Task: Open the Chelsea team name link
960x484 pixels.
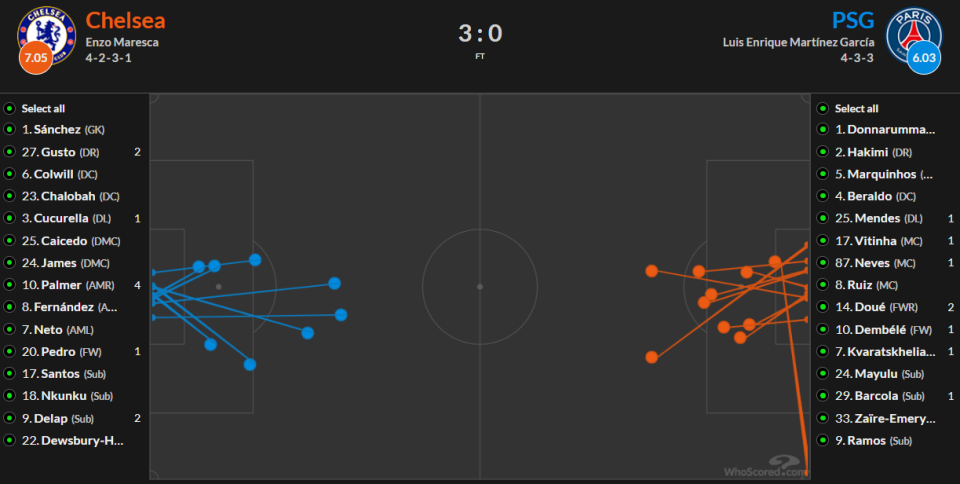Action: 126,20
